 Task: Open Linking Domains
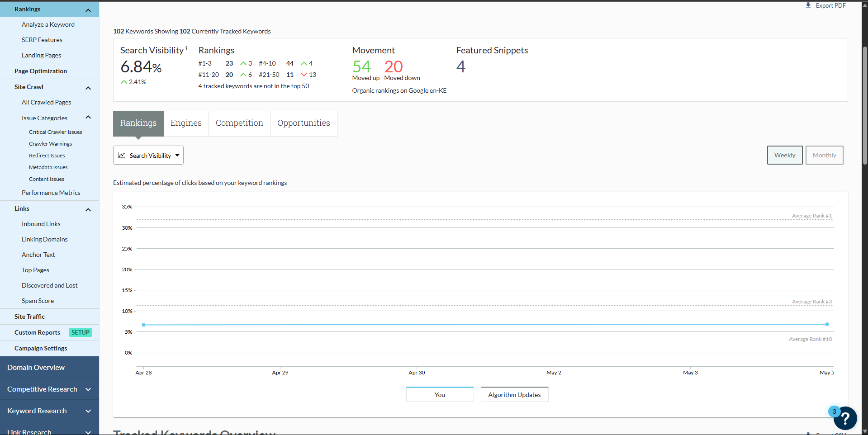point(44,239)
